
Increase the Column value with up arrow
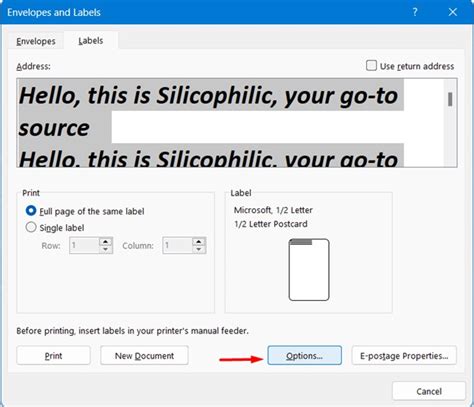pyautogui.click(x=199, y=241)
